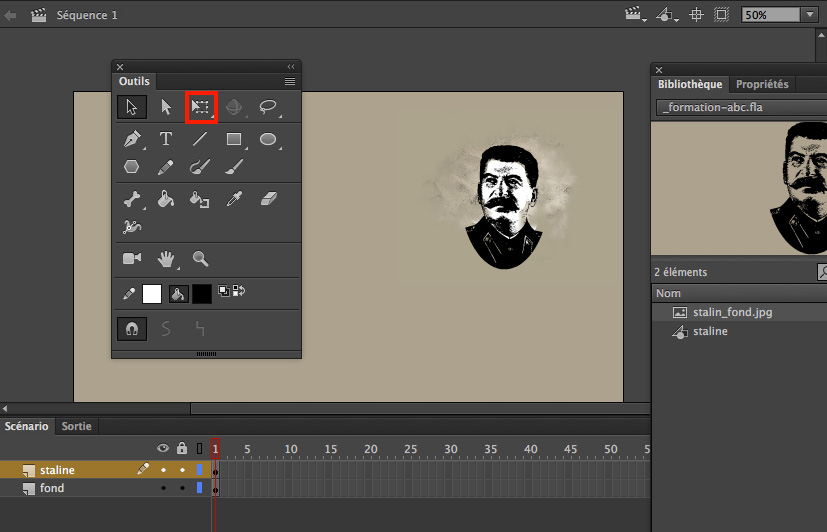Select the Camera tool

(132, 258)
